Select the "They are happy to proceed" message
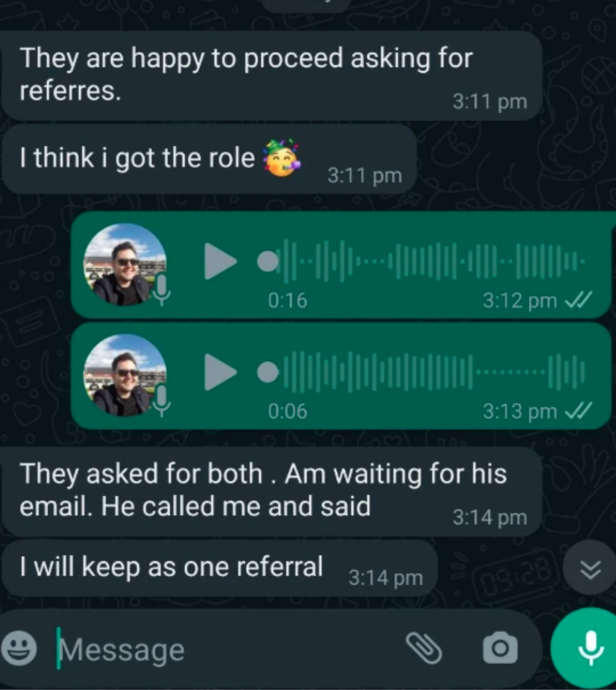Image resolution: width=616 pixels, height=690 pixels. (271, 76)
